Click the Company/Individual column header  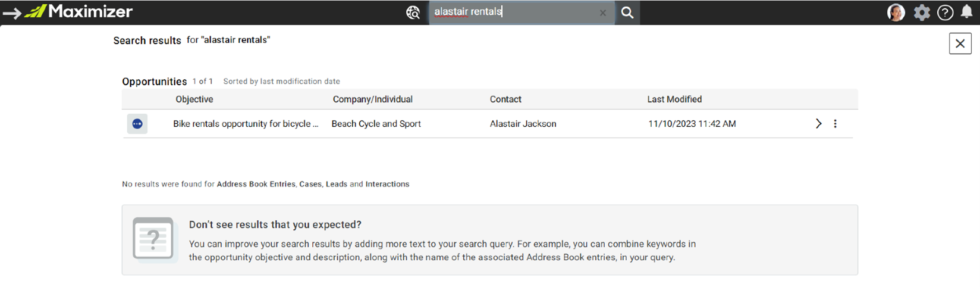pyautogui.click(x=372, y=99)
